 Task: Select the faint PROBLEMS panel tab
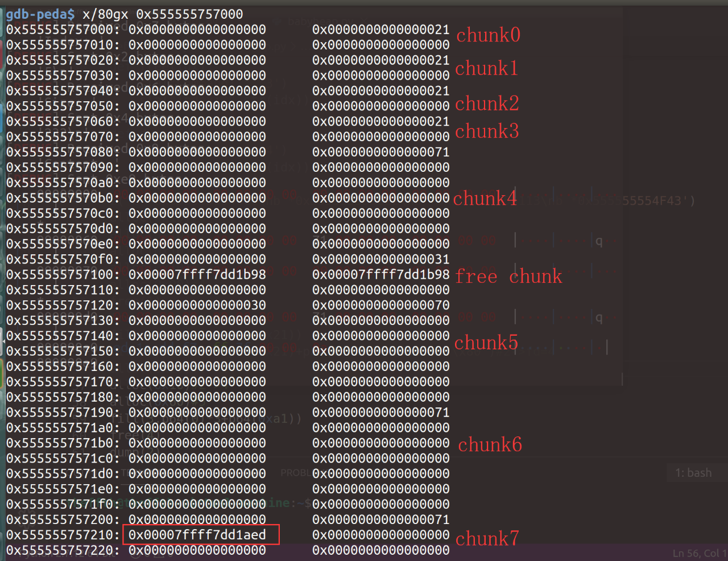[296, 473]
